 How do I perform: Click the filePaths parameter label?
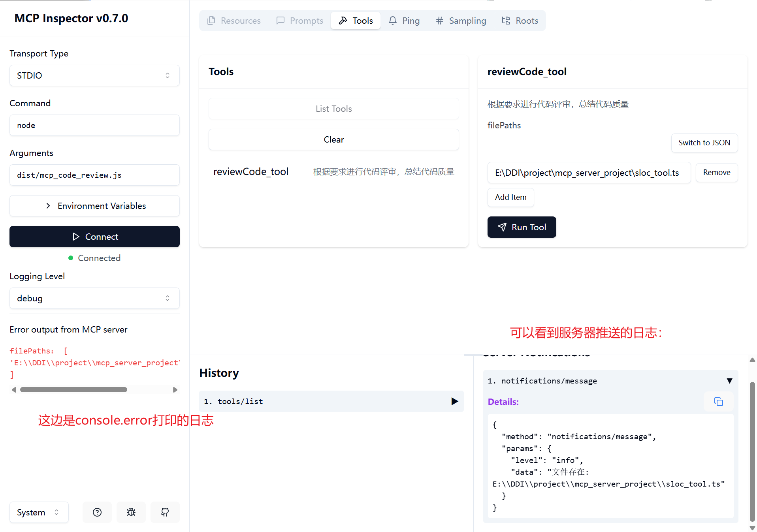tap(504, 125)
